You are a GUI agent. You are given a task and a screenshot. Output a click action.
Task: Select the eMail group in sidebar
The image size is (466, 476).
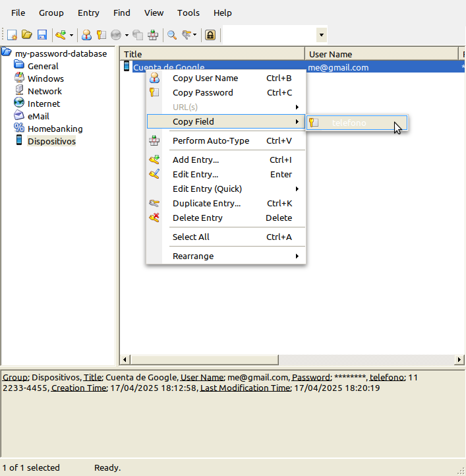38,116
